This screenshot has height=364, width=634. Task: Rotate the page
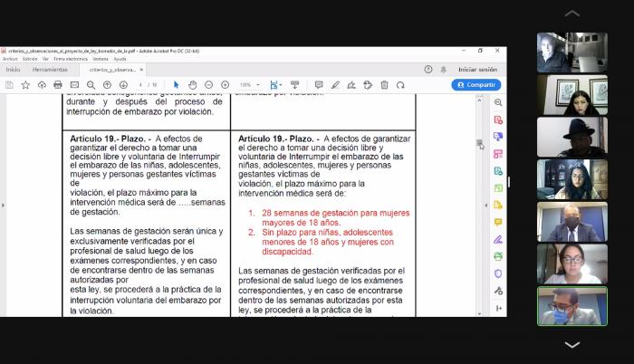(x=400, y=85)
